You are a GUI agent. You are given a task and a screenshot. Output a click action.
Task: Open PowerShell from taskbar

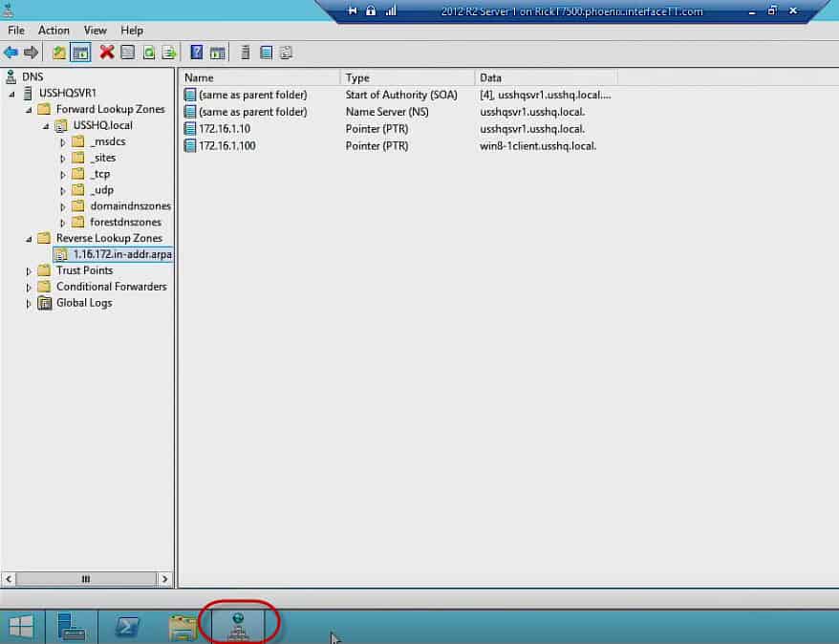point(127,626)
